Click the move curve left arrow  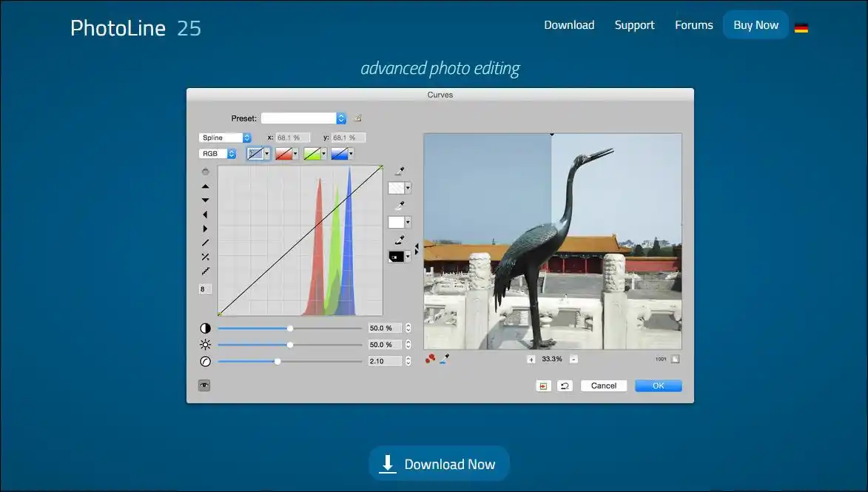[x=205, y=215]
